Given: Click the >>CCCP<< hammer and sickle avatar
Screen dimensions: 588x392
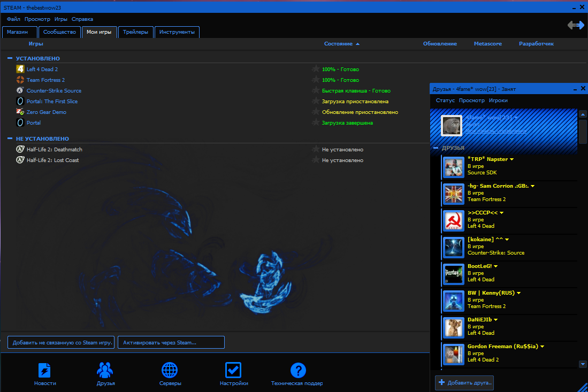Looking at the screenshot, I should pyautogui.click(x=453, y=220).
